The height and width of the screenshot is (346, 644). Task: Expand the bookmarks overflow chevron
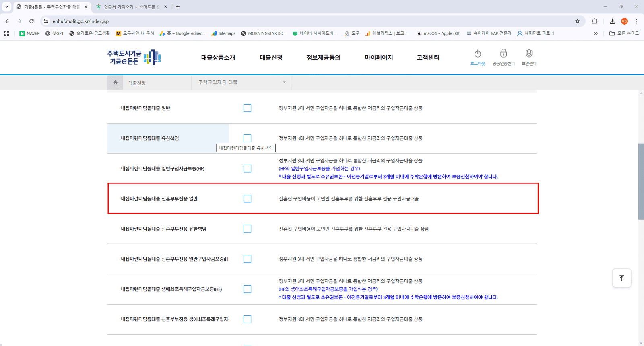click(596, 33)
